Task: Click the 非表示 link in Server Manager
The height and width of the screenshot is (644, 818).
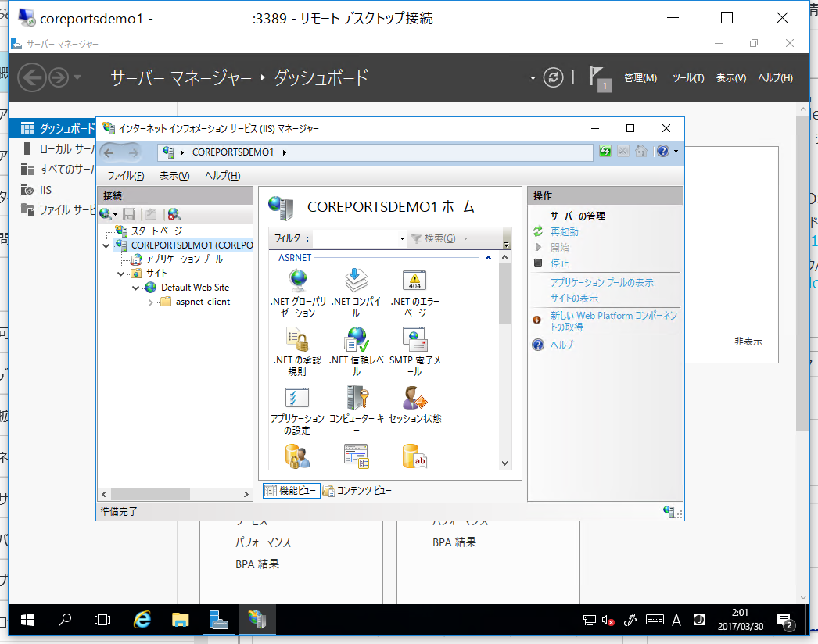Action: [748, 342]
